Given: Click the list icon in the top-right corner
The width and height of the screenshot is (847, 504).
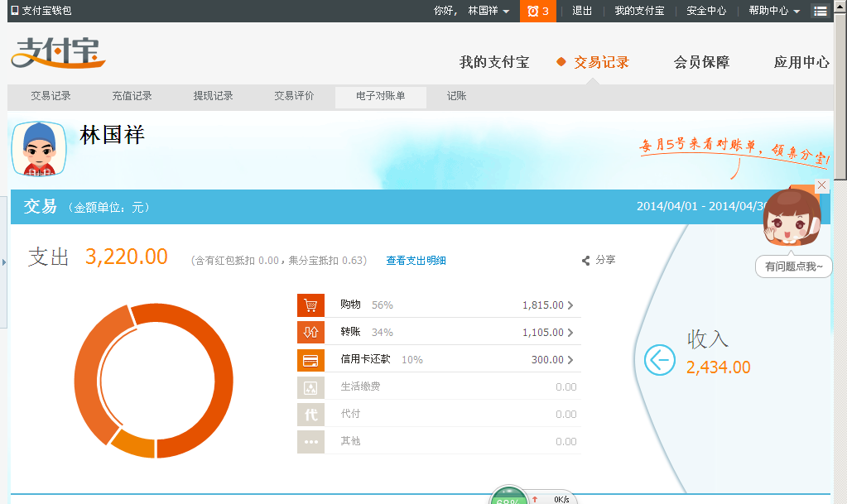Looking at the screenshot, I should click(820, 11).
